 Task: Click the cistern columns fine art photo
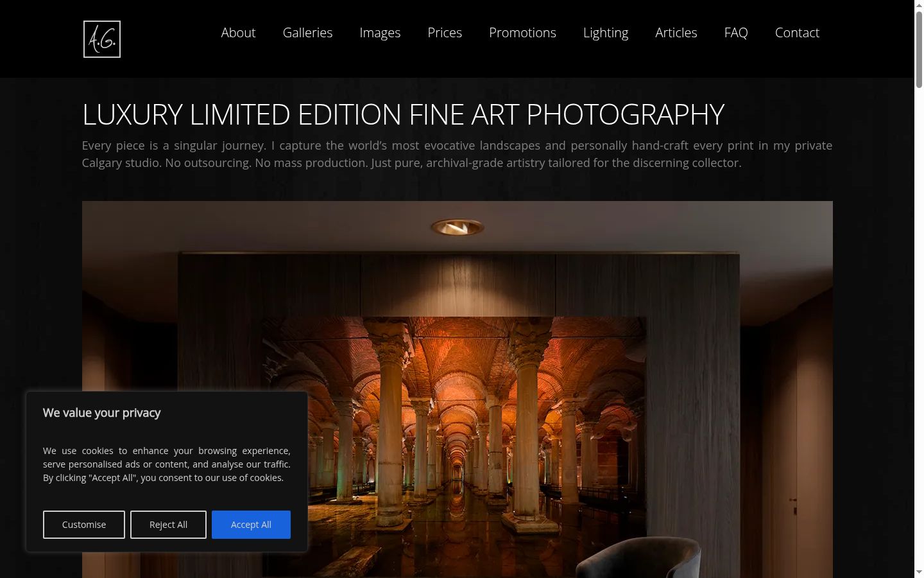pos(458,389)
